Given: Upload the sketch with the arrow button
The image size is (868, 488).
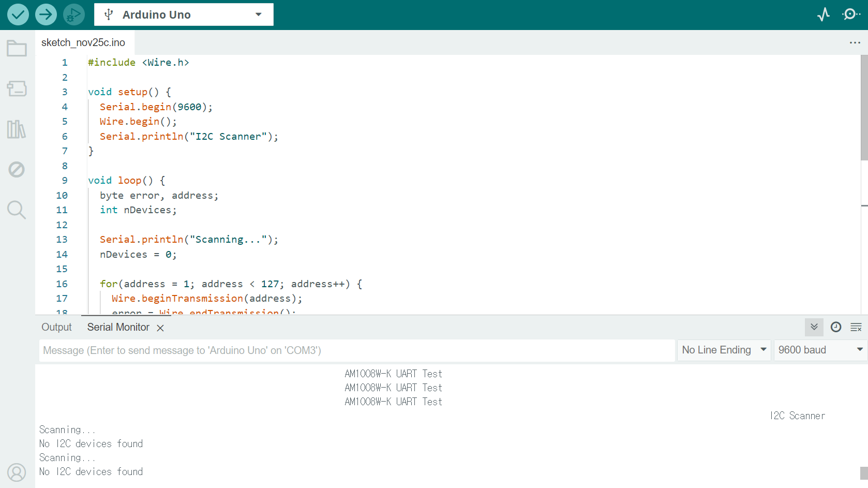Looking at the screenshot, I should click(x=46, y=14).
